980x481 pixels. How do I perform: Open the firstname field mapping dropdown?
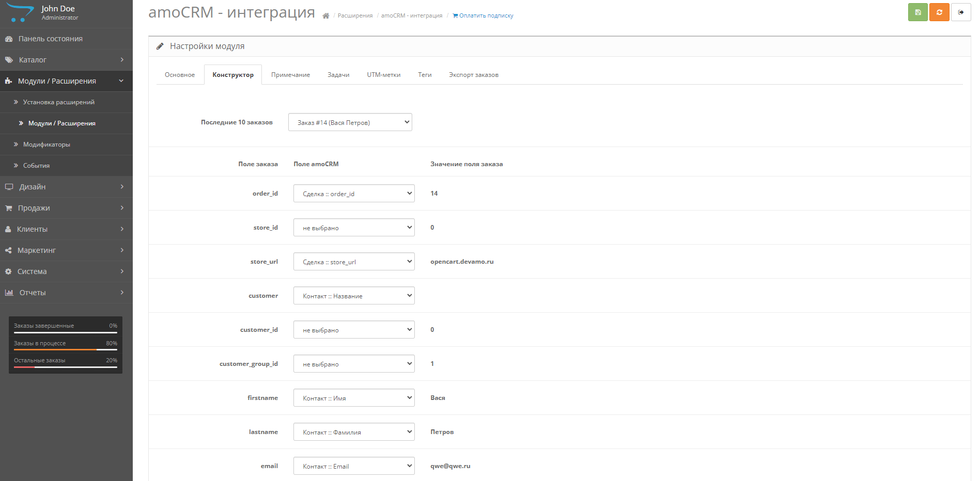353,398
